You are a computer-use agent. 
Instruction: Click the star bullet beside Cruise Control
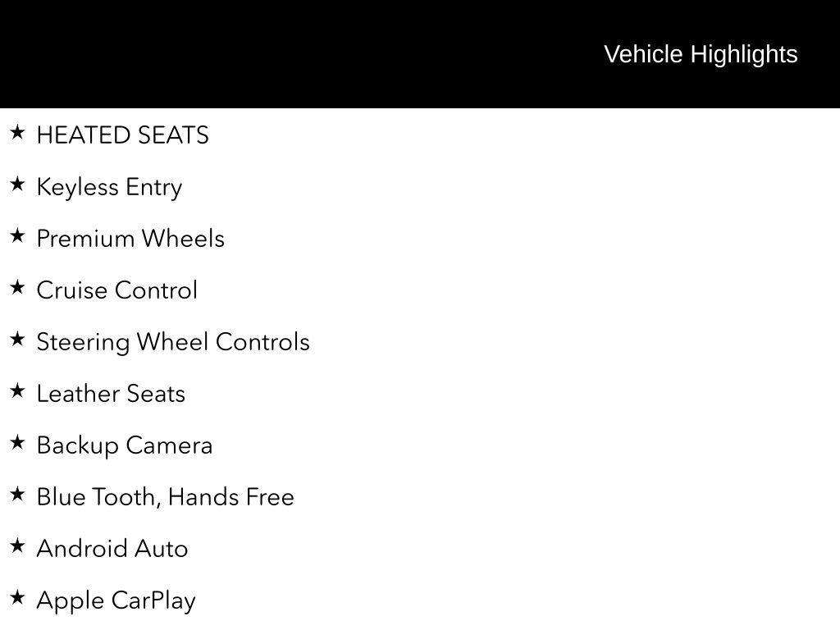tap(17, 288)
